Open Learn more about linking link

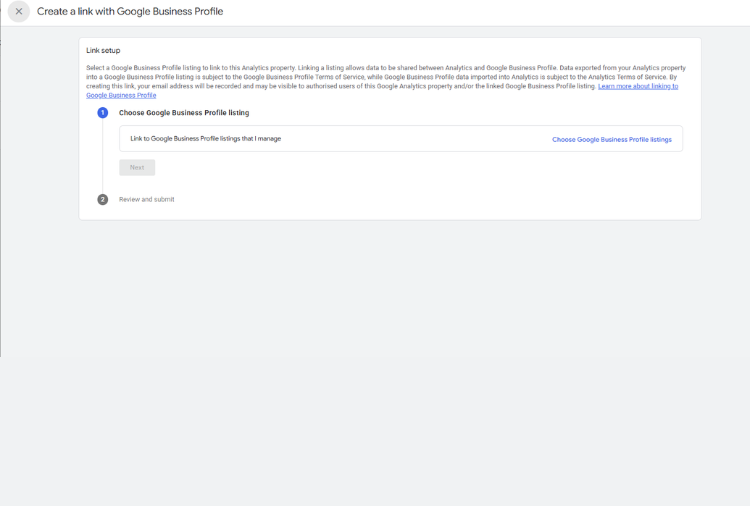coord(638,86)
